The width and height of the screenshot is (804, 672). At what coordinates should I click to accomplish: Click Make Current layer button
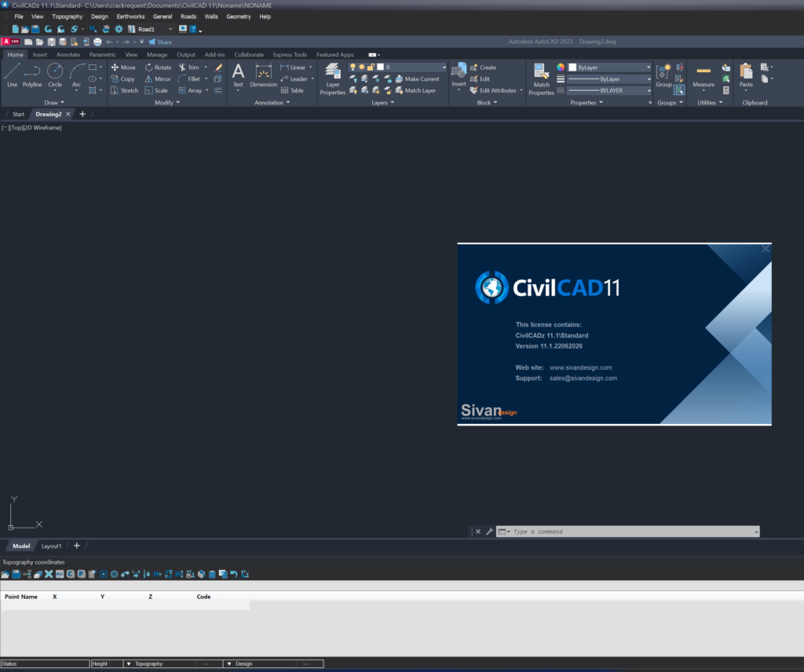(x=417, y=79)
